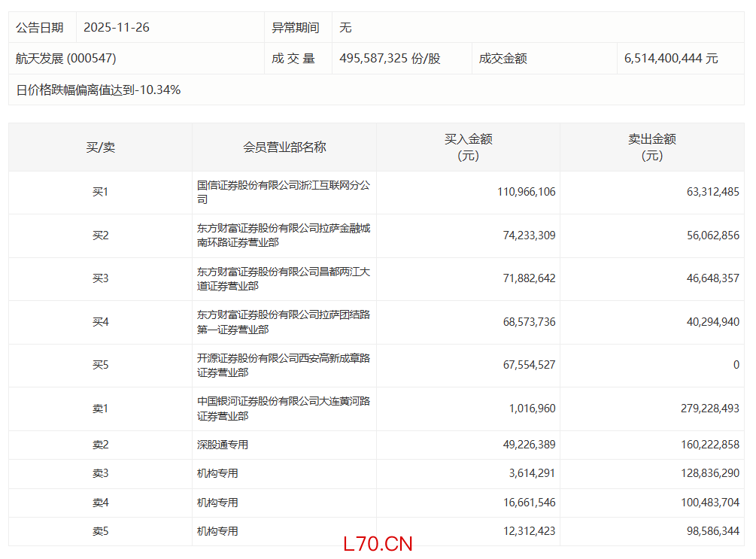Viewport: 756px width, 559px height.
Task: Open 东方财富证券昌都两江大道 branch entry
Action: [284, 278]
